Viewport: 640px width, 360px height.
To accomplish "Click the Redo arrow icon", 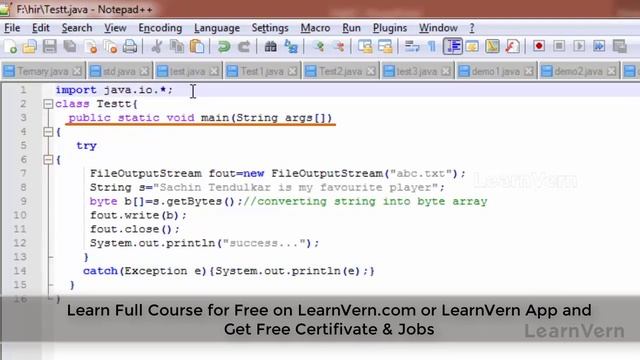I will [x=244, y=47].
